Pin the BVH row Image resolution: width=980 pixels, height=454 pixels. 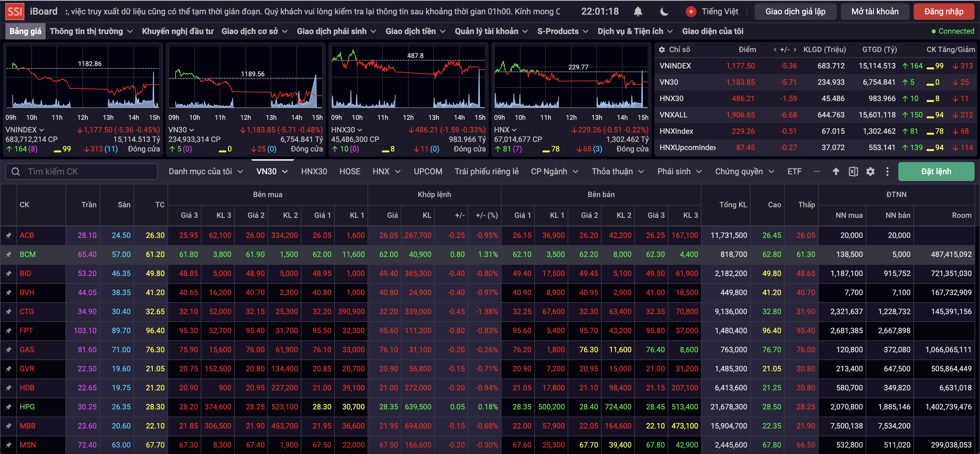9,293
